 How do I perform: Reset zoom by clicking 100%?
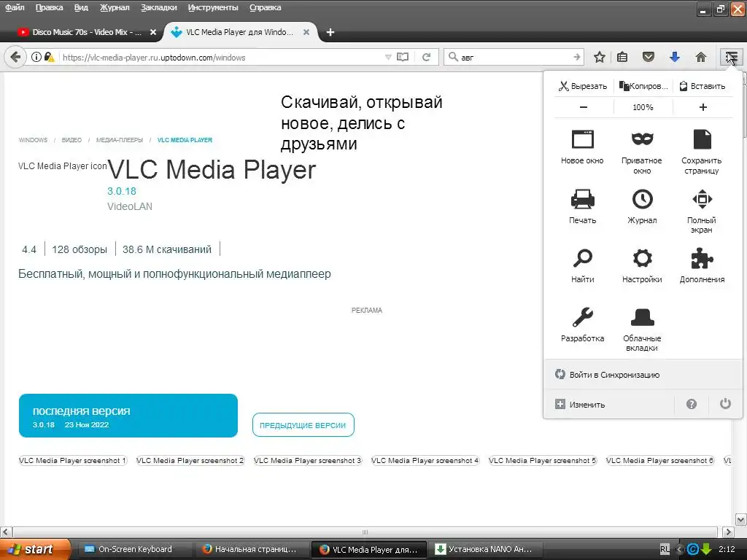[x=643, y=107]
